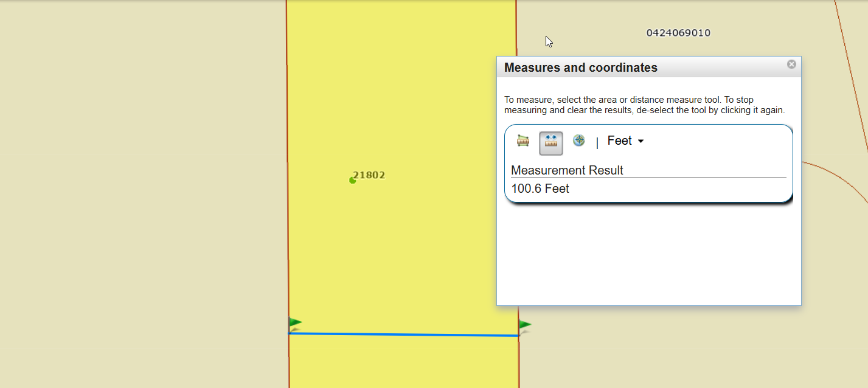Click the parcel label 21802

369,175
